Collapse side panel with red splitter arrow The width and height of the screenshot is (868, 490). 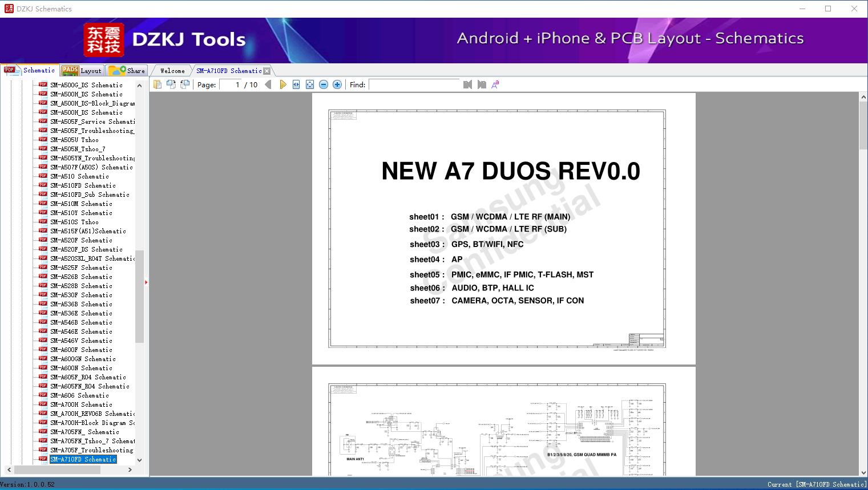click(146, 282)
